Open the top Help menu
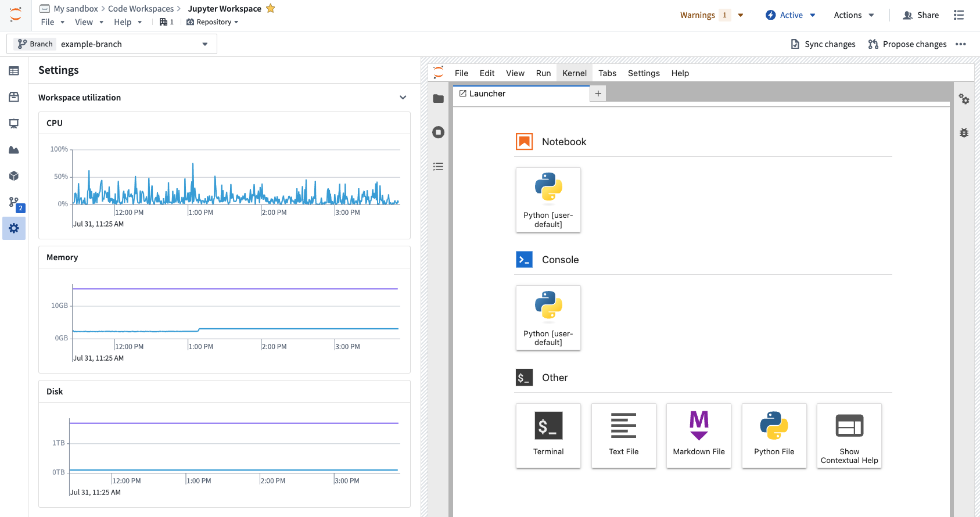The width and height of the screenshot is (980, 517). pyautogui.click(x=128, y=22)
